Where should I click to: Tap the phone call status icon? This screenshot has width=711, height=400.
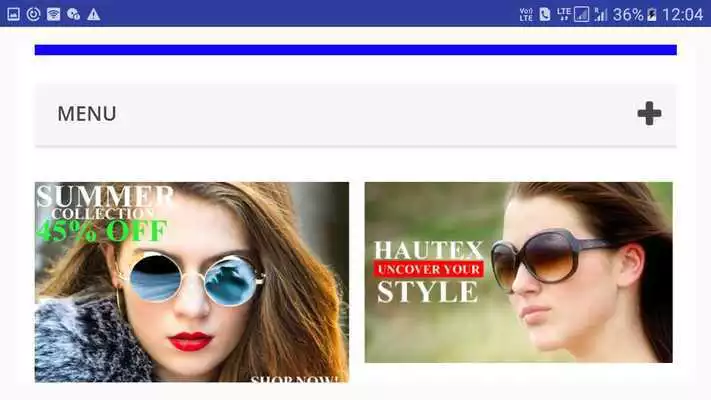point(545,15)
